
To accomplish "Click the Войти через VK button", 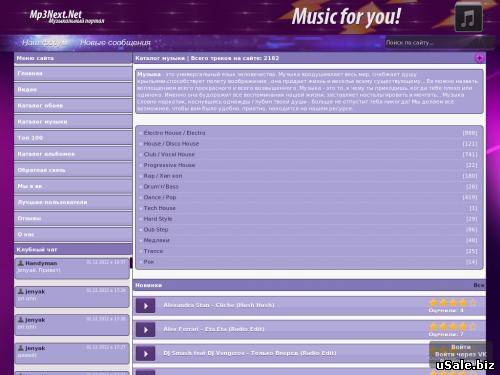I will (461, 354).
